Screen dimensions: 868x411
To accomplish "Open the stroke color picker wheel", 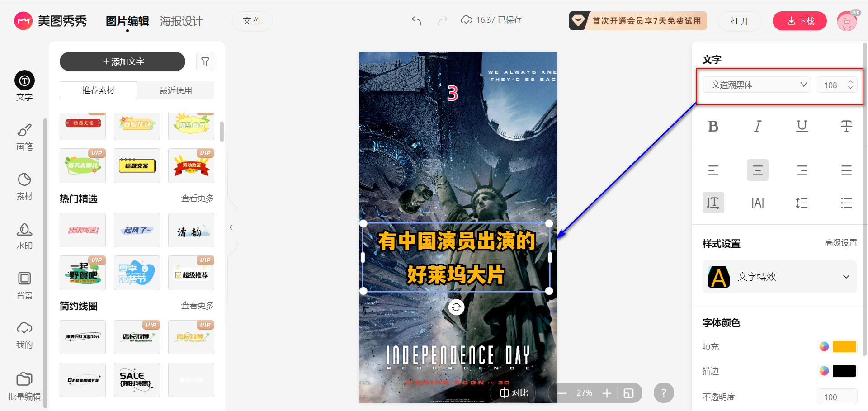I will point(824,371).
